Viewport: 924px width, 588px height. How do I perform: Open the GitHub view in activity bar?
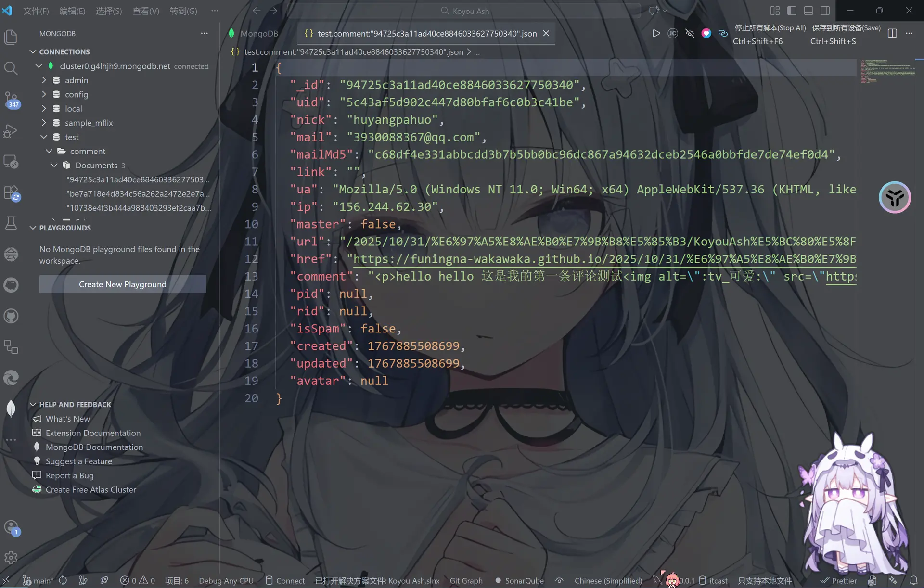point(11,316)
